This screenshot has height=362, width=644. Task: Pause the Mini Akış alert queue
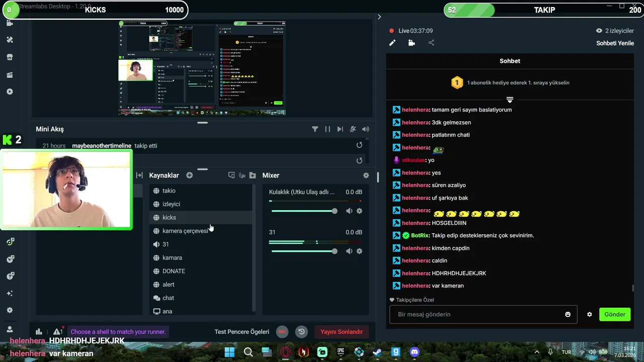[x=328, y=129]
